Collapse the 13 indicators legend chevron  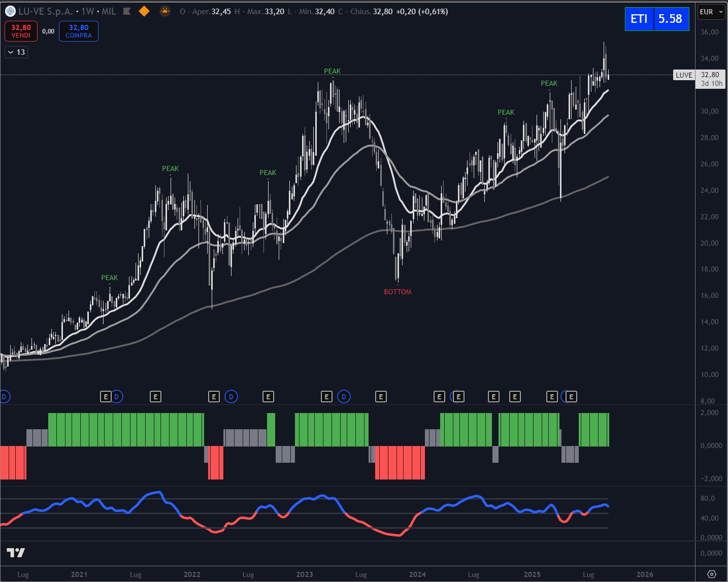pyautogui.click(x=11, y=52)
